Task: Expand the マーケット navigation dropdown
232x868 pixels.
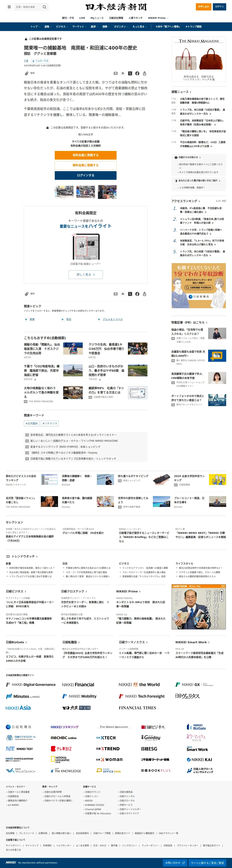Action: [x=79, y=27]
